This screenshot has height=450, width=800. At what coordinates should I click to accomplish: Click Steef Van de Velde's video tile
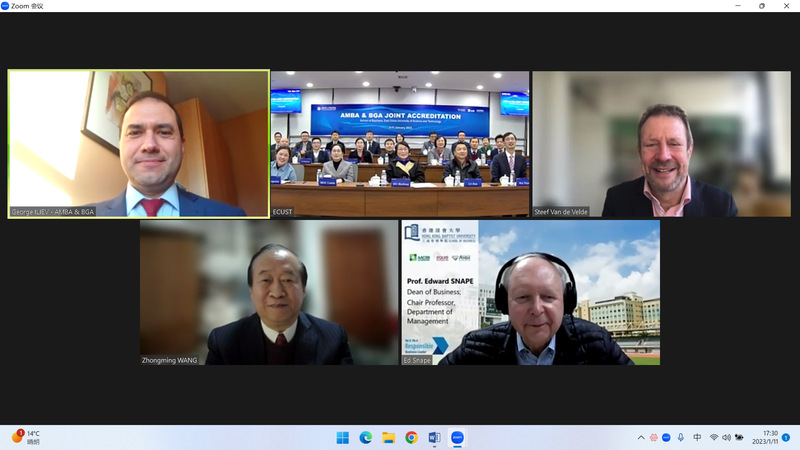click(x=661, y=143)
